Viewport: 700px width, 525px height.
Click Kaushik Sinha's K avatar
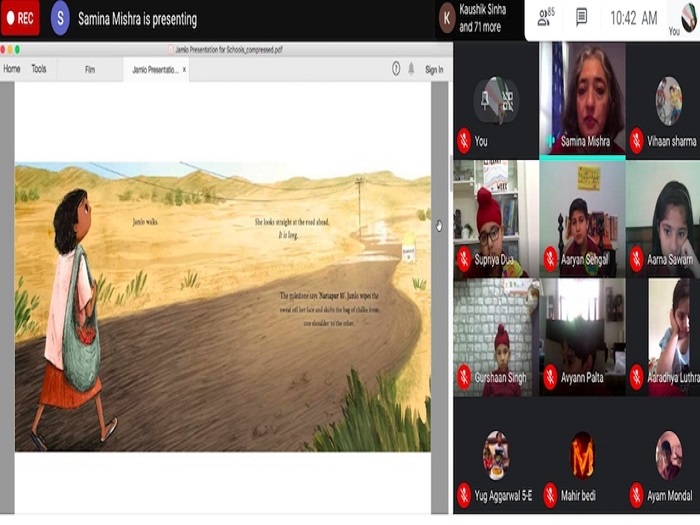click(x=446, y=18)
